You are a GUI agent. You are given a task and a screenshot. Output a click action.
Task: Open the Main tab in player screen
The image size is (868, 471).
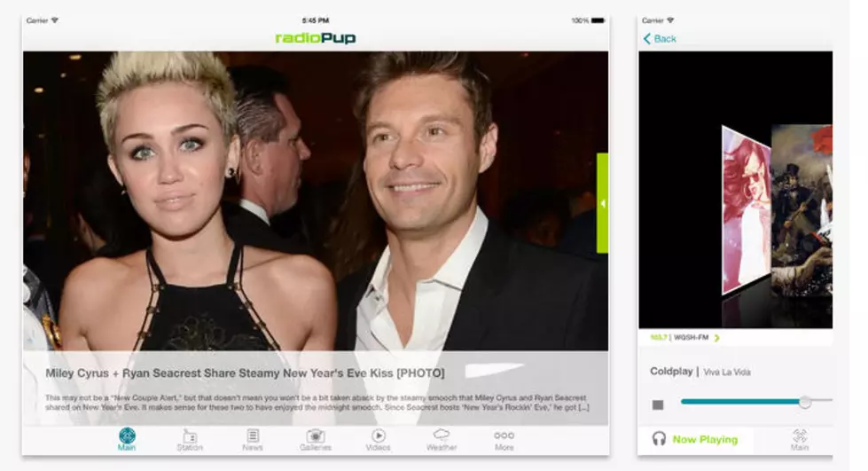pos(800,439)
